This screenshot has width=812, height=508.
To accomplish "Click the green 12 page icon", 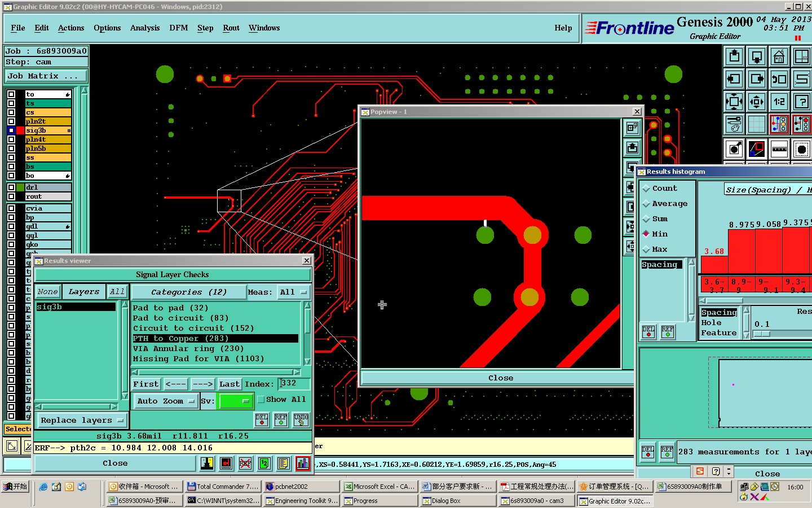I will click(264, 463).
